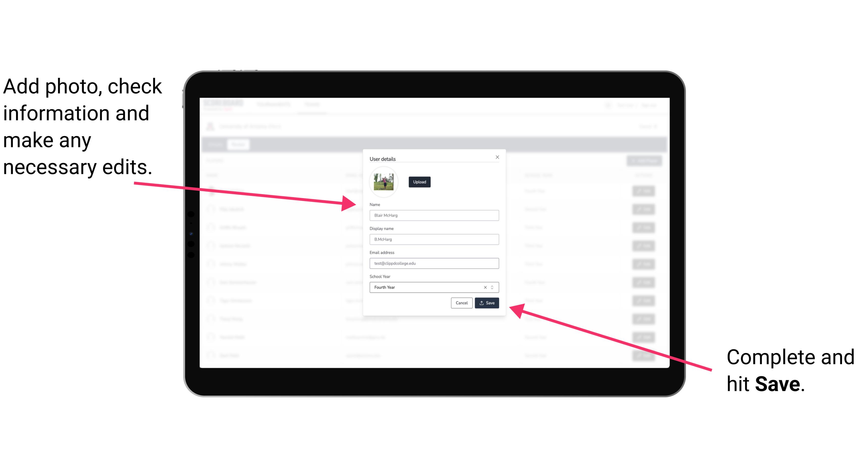The width and height of the screenshot is (868, 467).
Task: Click the expand chevron in School Year dropdown
Action: click(x=493, y=287)
